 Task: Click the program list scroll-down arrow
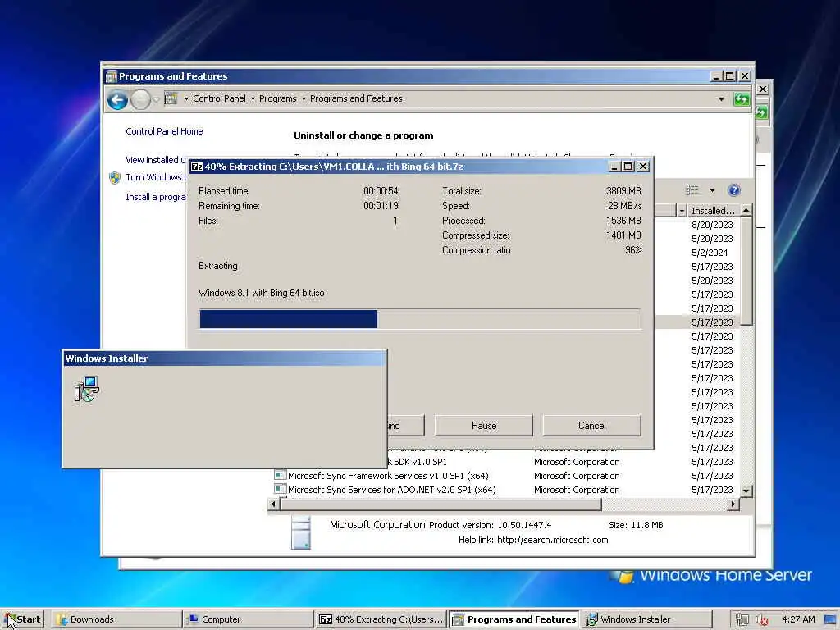[x=746, y=491]
